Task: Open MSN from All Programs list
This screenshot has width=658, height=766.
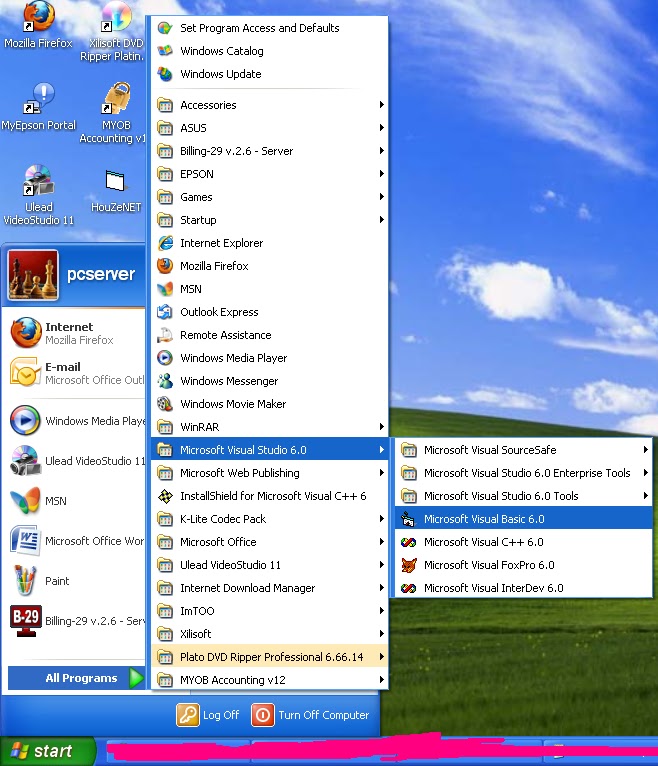Action: 270,289
